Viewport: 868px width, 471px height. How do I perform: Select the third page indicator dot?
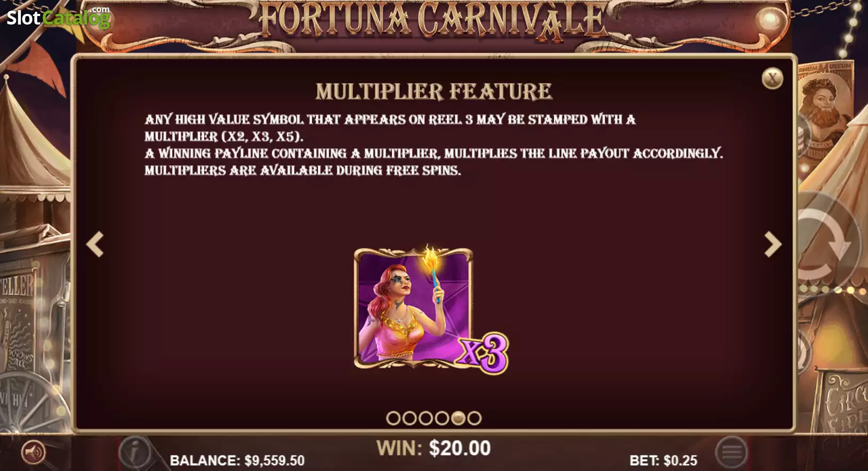click(425, 418)
